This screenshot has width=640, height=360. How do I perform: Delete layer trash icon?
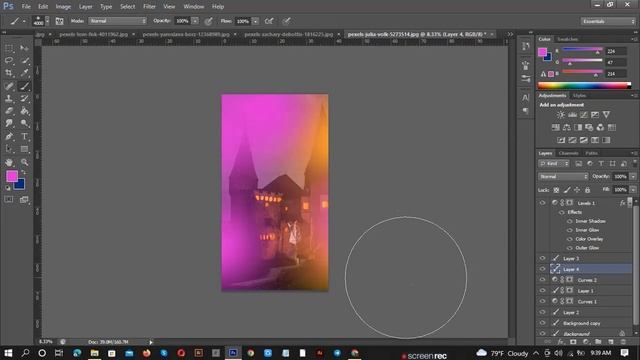point(623,342)
